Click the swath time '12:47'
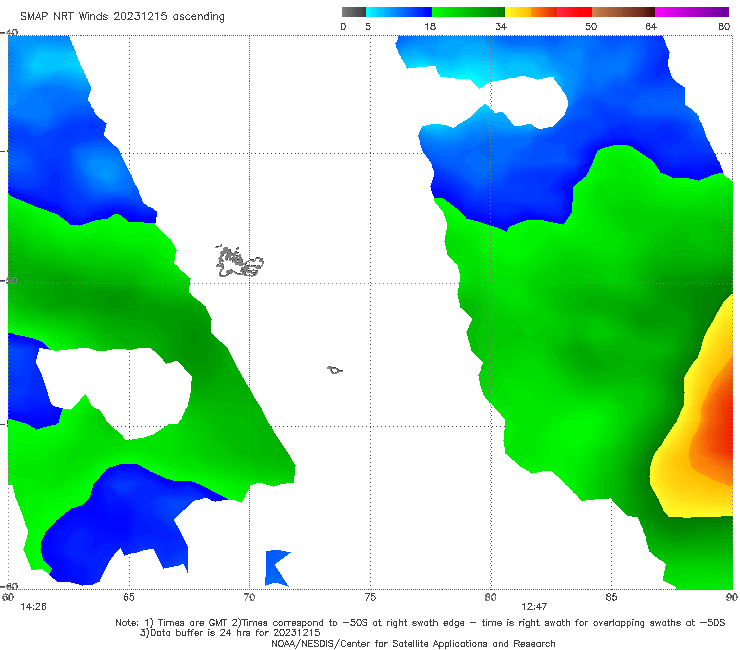This screenshot has width=740, height=650. (x=534, y=607)
